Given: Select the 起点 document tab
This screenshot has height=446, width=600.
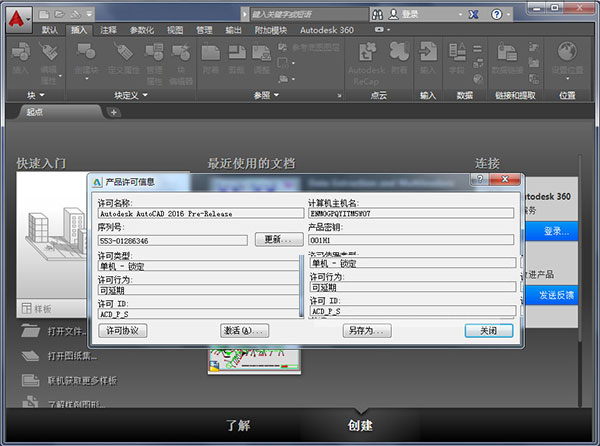Looking at the screenshot, I should [x=57, y=112].
